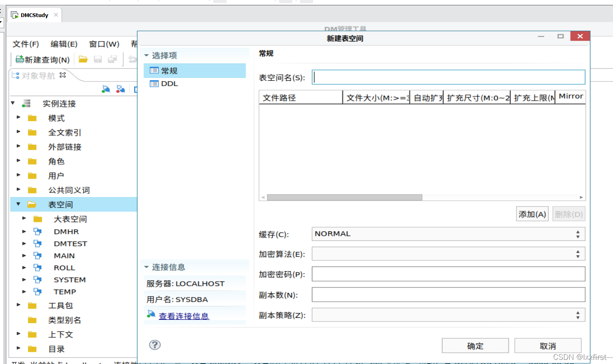Click the 文件路径 column header
This screenshot has width=613, height=364.
[300, 98]
